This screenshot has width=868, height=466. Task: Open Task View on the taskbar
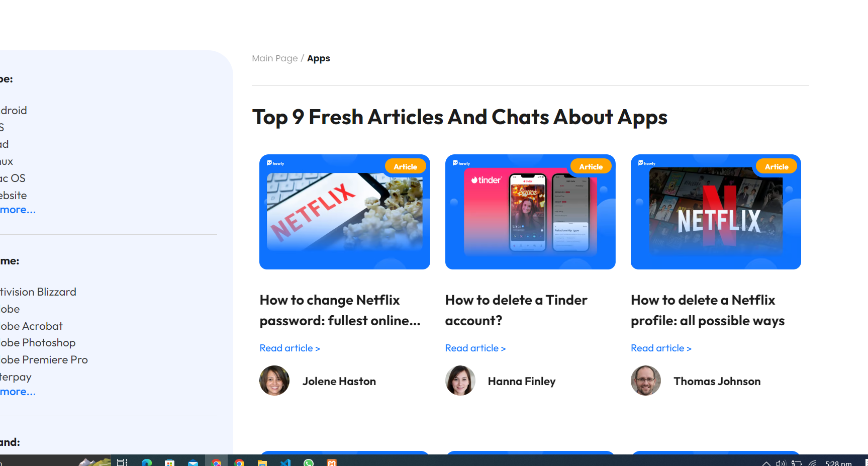click(x=122, y=462)
